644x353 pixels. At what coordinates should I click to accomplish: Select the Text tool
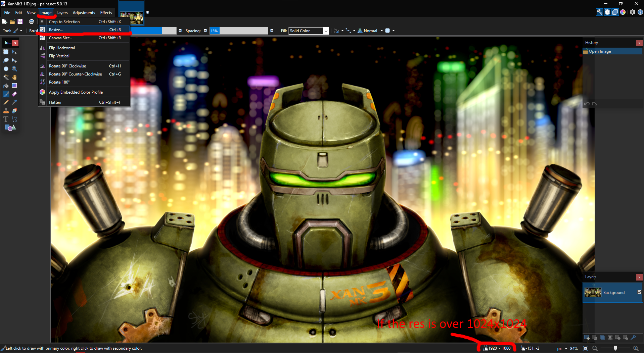click(x=6, y=119)
